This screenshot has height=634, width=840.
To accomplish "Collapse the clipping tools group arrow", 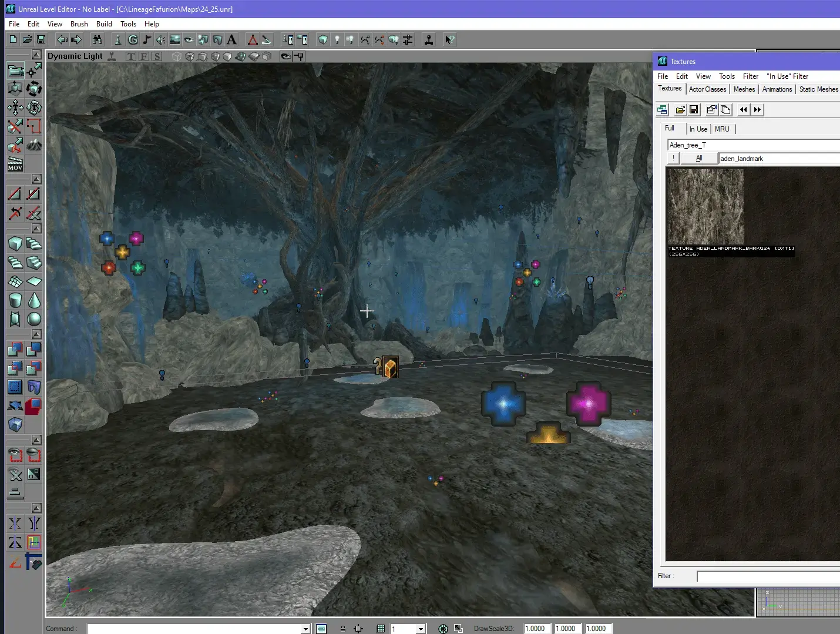I will point(36,179).
